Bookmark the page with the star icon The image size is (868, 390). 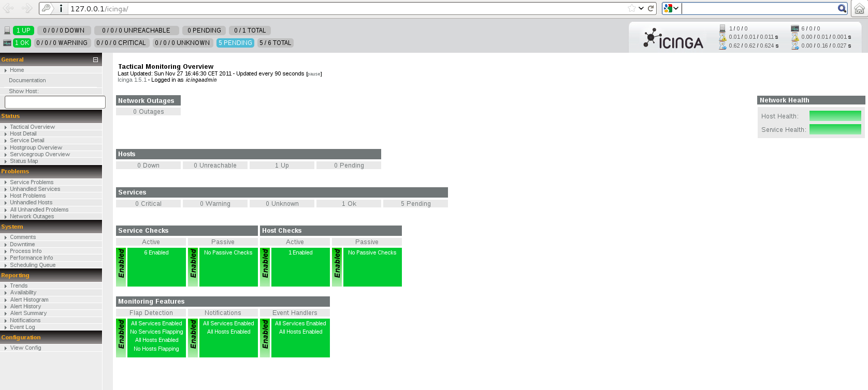[631, 8]
